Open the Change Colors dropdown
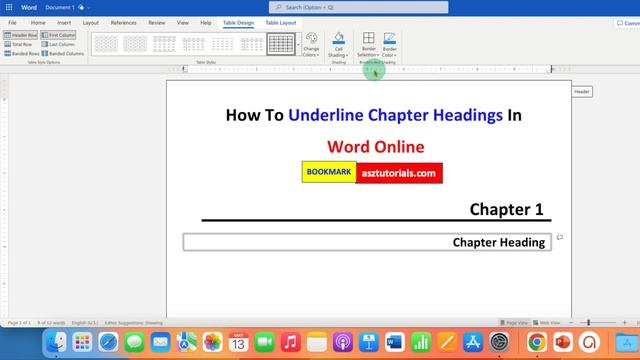The image size is (640, 360). click(x=311, y=45)
